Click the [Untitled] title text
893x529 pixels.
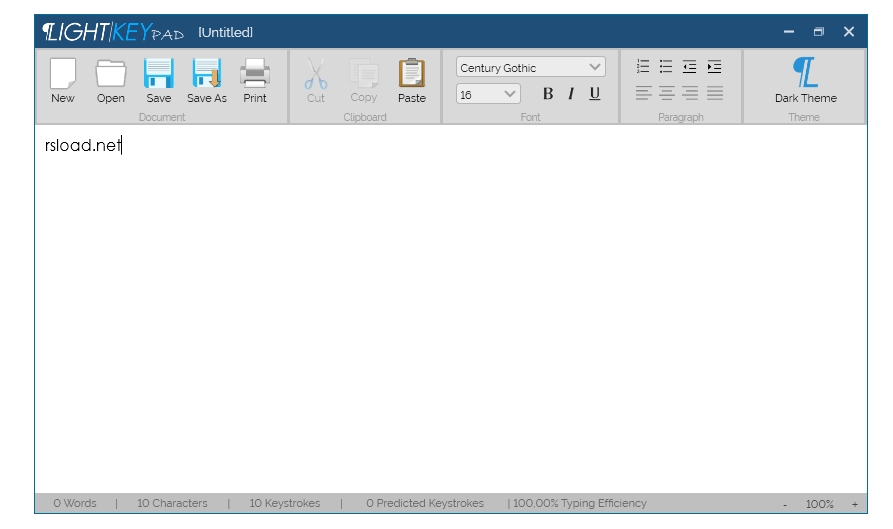(226, 32)
